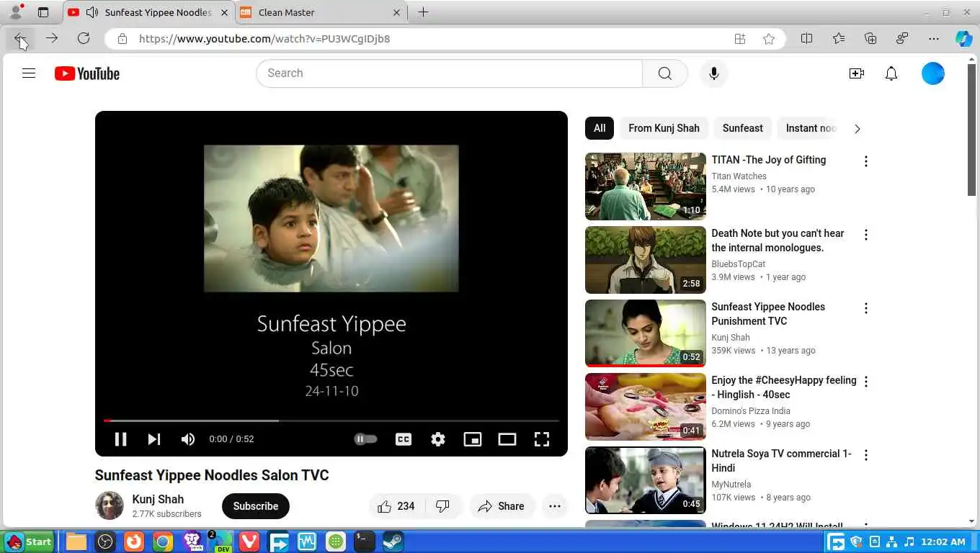The image size is (980, 553).
Task: Like the video with 234 likes
Action: (x=396, y=506)
